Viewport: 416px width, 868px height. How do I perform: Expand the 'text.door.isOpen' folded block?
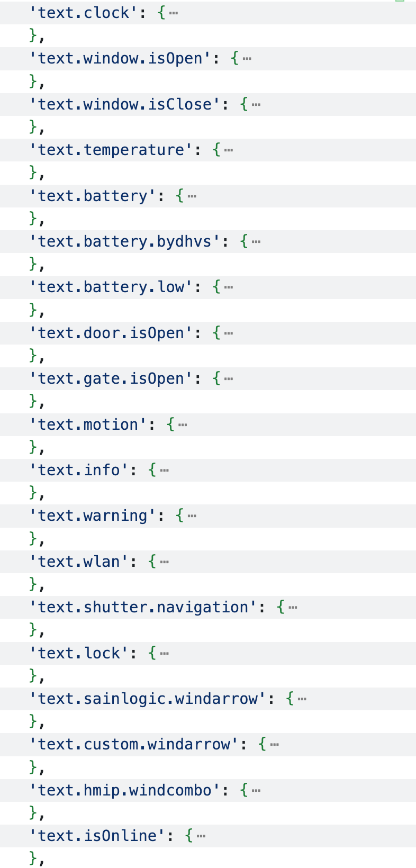[229, 333]
